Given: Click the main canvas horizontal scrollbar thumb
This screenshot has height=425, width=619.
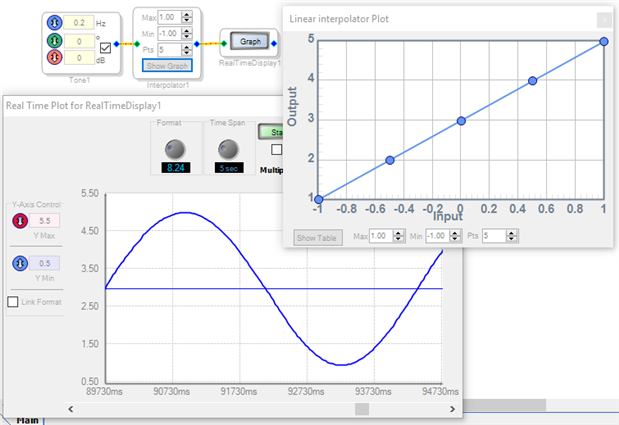Looking at the screenshot, I should coord(504,405).
